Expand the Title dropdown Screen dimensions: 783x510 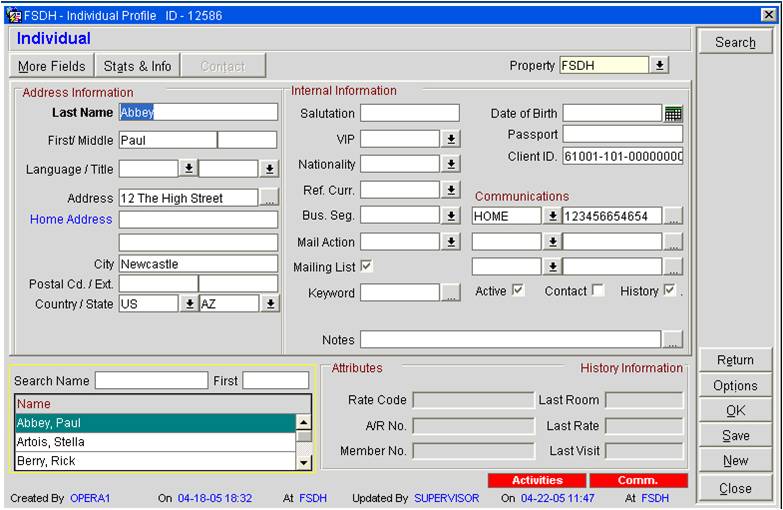(x=269, y=169)
